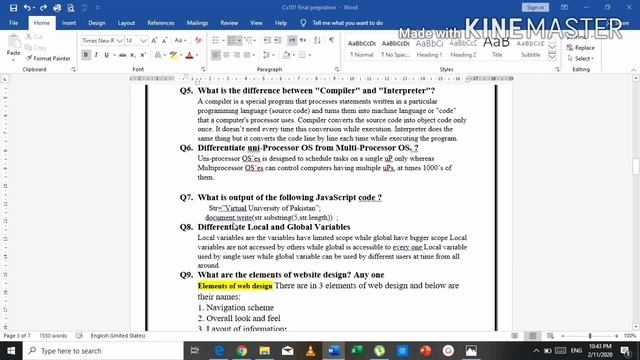
Task: Toggle Print Layout view
Action: tap(533, 336)
